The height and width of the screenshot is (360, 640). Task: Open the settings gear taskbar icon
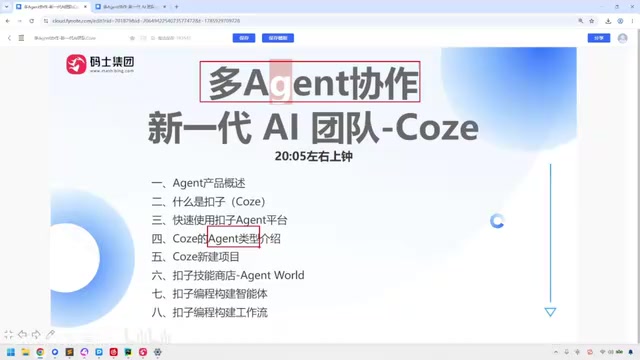click(x=158, y=352)
